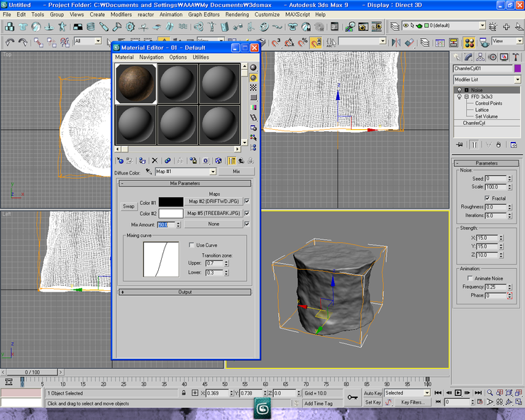Viewport: 525px width, 420px height.
Task: Toggle the Selection Lock padlock icon
Action: point(184,393)
